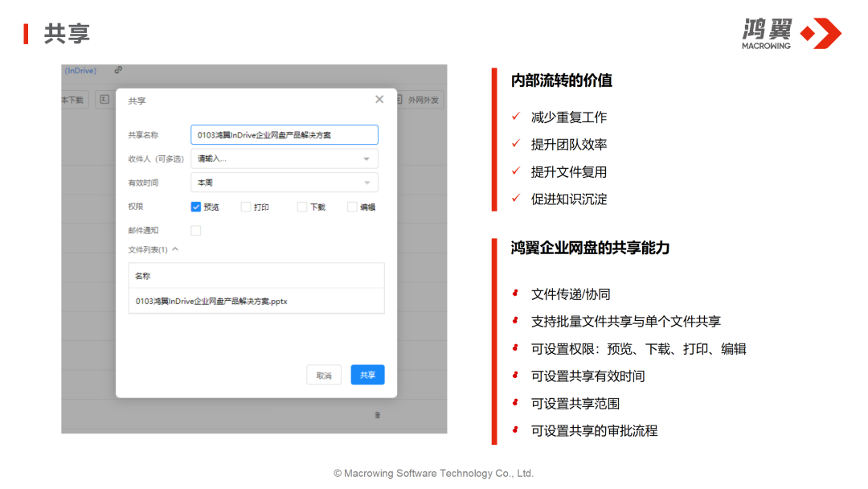The height and width of the screenshot is (489, 868).
Task: Click the Macrowing Software Technology copyright text
Action: [x=433, y=474]
